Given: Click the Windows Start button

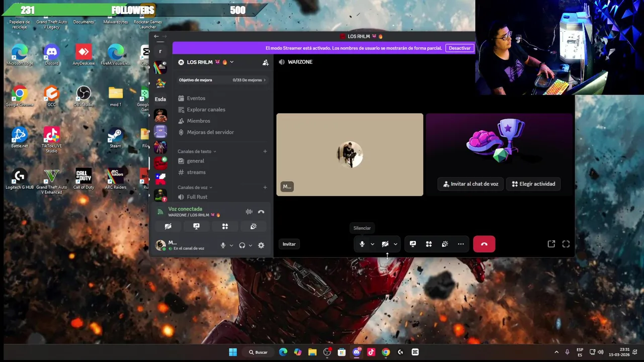Looking at the screenshot, I should click(233, 352).
